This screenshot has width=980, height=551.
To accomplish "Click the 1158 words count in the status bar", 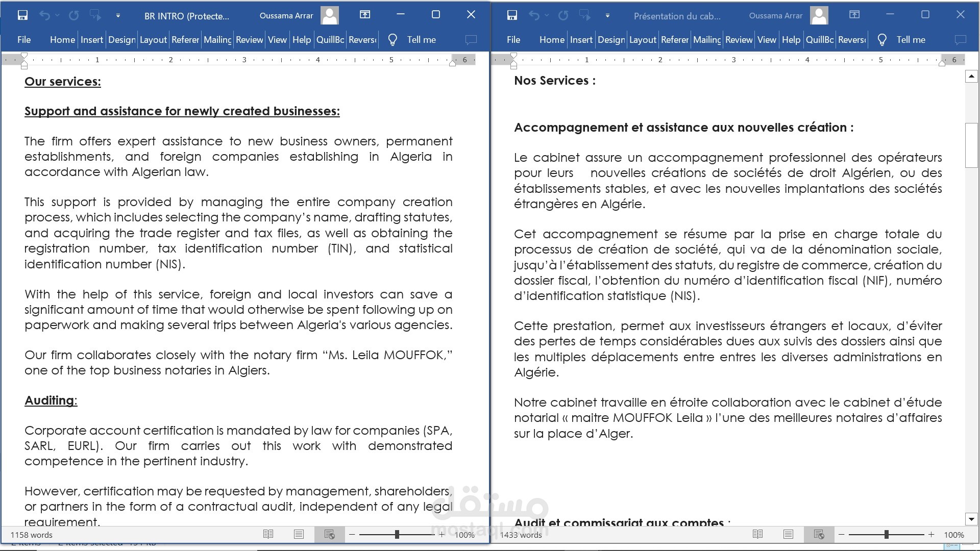I will [x=32, y=535].
